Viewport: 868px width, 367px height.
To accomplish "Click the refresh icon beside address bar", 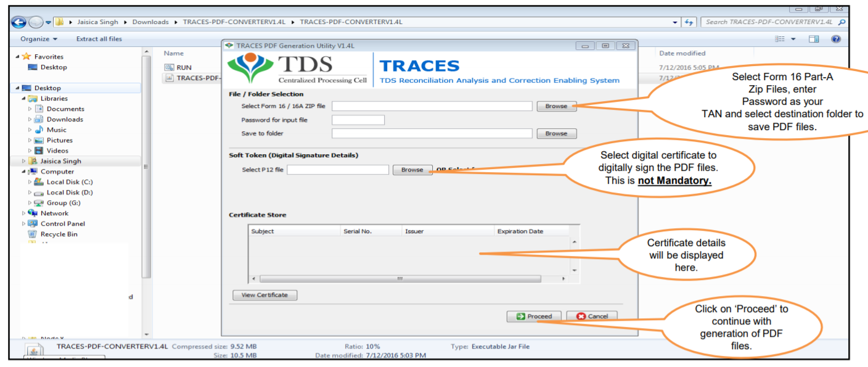I will tap(689, 22).
